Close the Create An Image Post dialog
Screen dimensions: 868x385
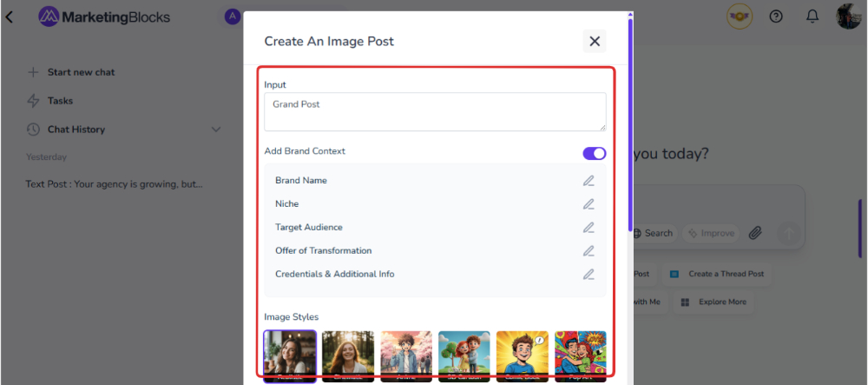tap(595, 41)
